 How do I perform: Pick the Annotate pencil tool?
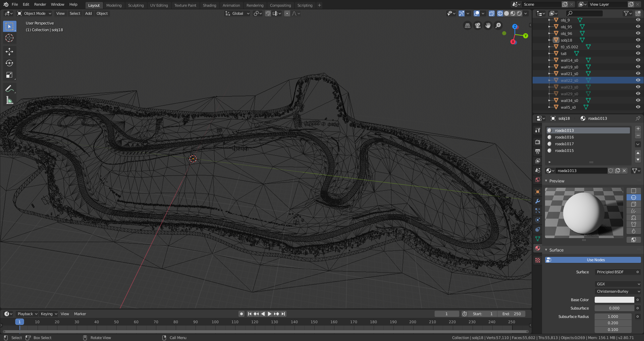[9, 89]
